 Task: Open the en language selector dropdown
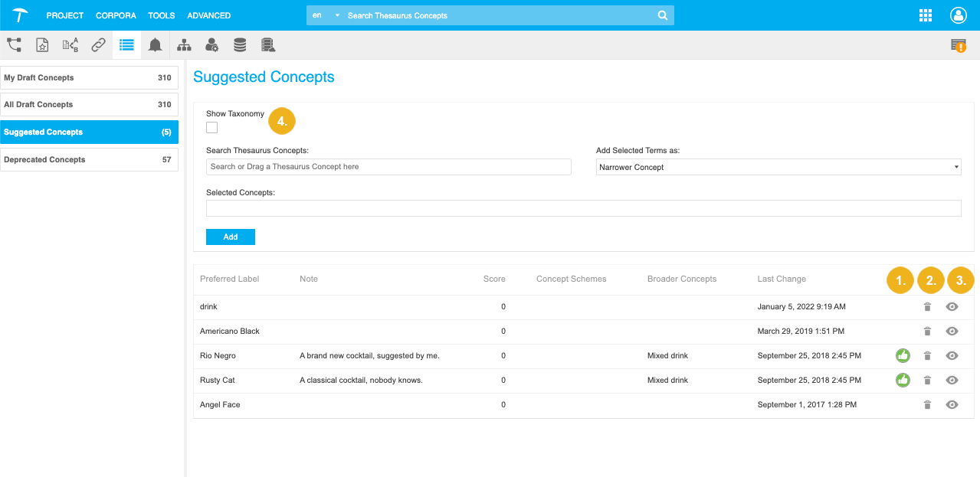[x=325, y=15]
